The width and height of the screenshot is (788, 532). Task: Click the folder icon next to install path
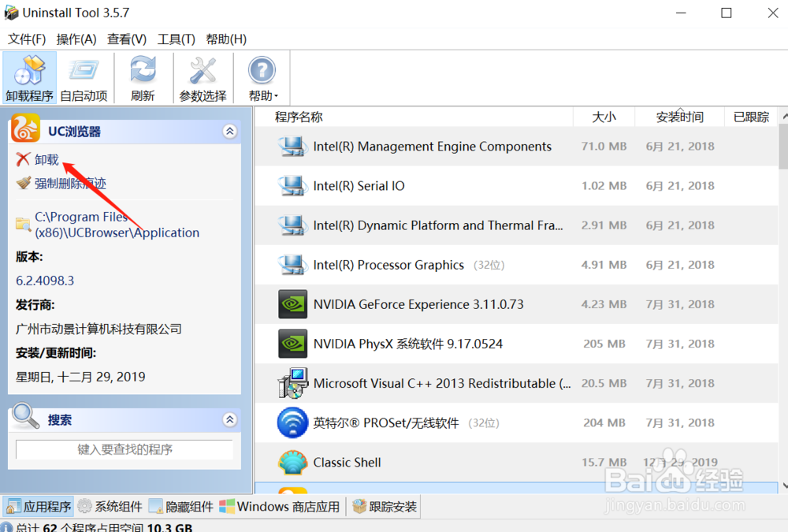click(x=23, y=225)
